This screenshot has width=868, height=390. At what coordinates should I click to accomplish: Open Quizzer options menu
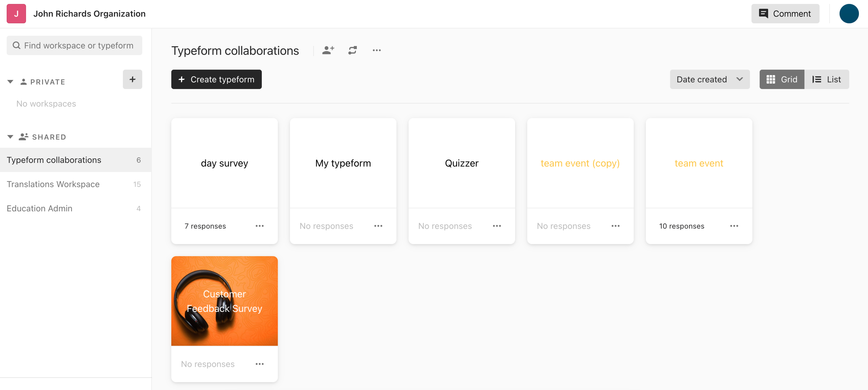pos(497,226)
